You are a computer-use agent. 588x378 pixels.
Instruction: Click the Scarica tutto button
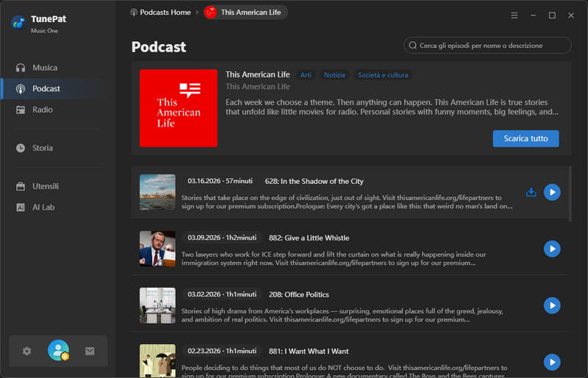coord(526,138)
